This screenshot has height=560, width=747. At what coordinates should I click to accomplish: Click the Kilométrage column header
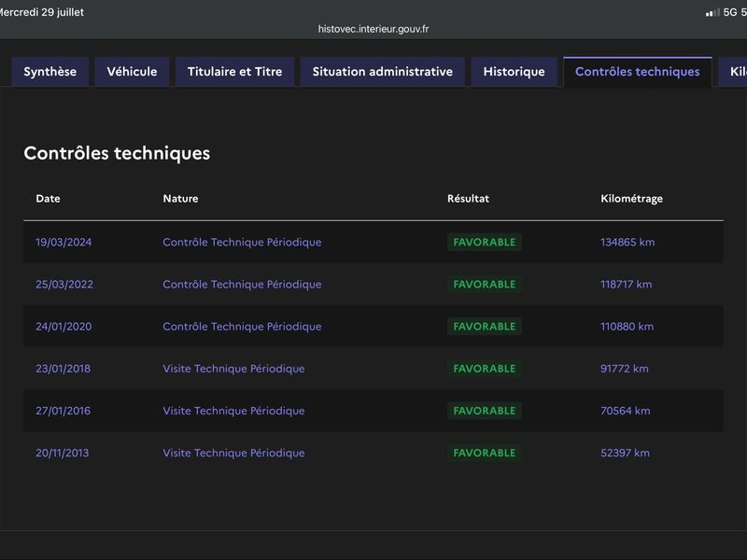click(632, 199)
